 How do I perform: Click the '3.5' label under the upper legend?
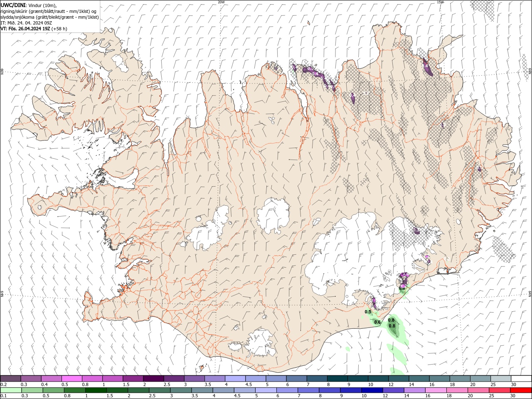[x=208, y=384]
